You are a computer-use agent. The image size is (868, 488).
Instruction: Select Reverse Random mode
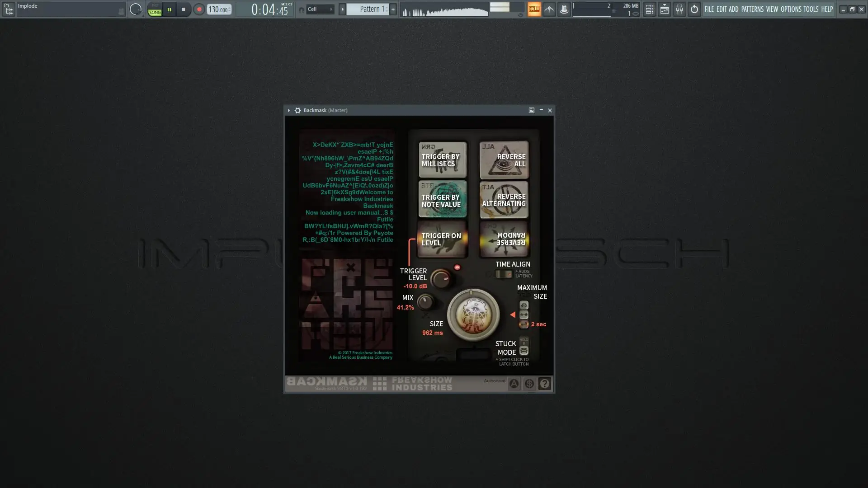504,239
